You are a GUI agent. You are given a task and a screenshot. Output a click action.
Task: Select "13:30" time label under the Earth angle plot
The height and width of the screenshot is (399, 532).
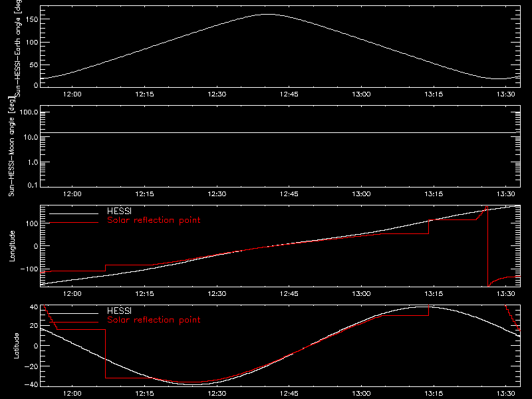[506, 94]
